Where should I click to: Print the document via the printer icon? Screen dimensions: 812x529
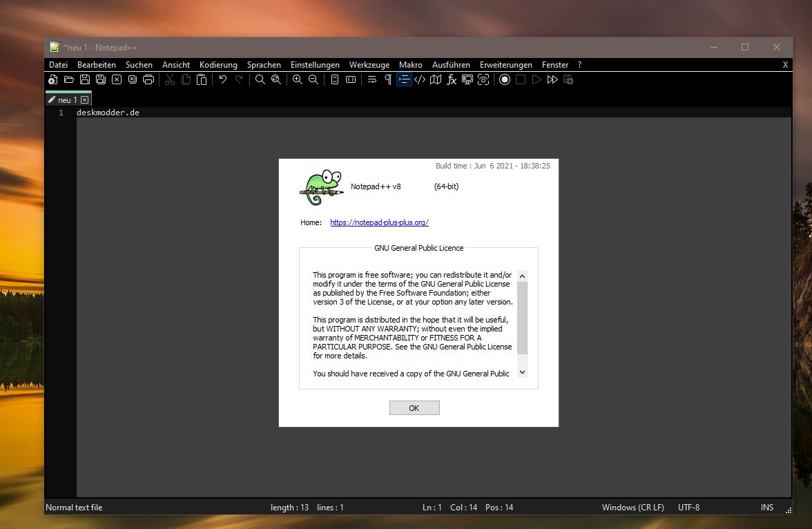click(x=148, y=79)
